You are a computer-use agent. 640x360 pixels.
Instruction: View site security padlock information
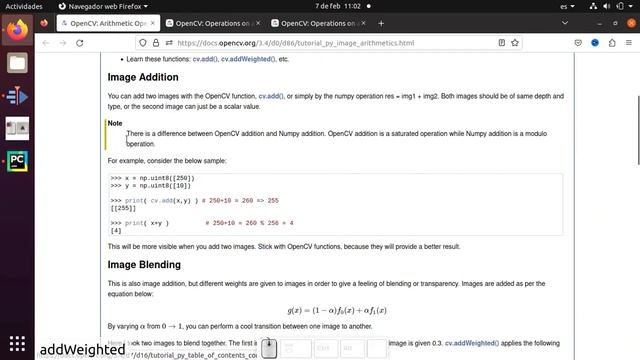pyautogui.click(x=156, y=43)
